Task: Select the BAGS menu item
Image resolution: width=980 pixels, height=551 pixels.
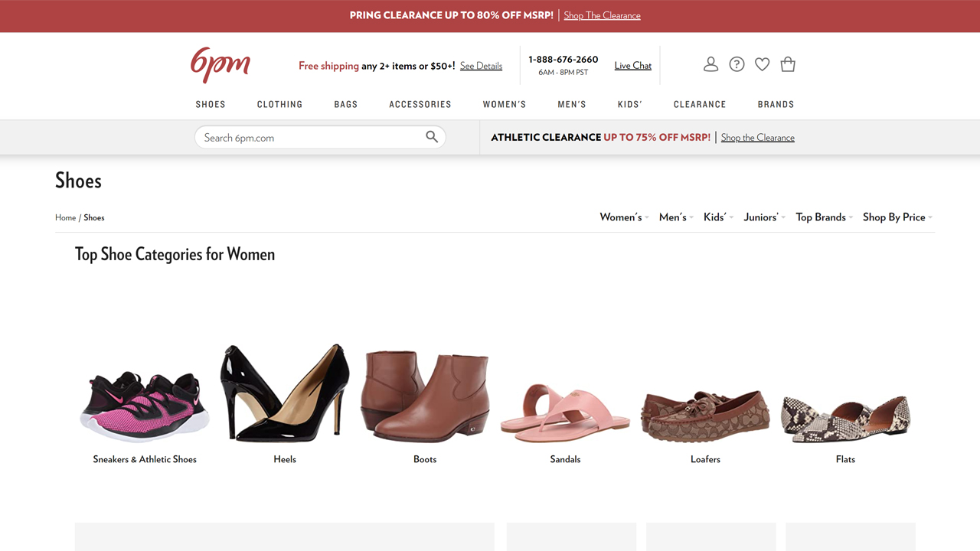Action: pos(345,104)
